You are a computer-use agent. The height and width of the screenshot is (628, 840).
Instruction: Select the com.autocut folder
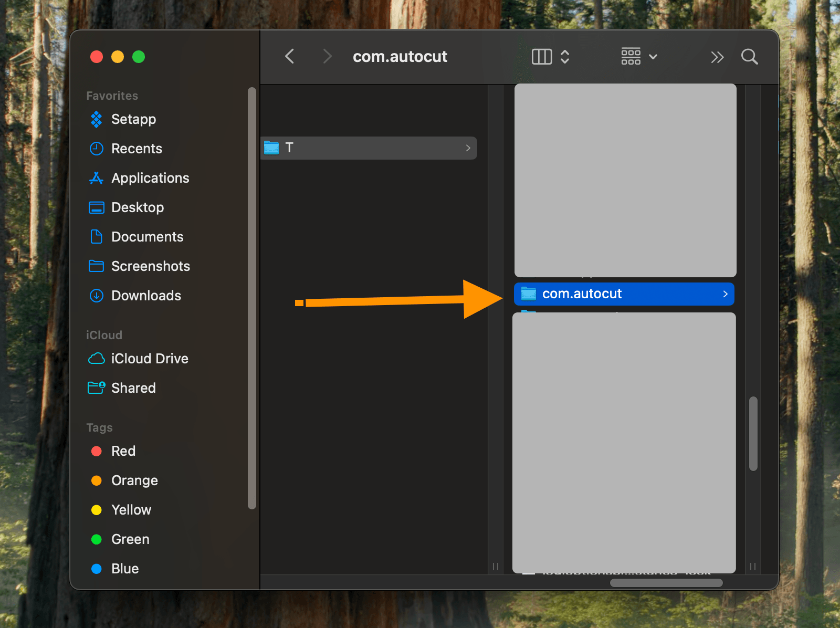coord(624,294)
